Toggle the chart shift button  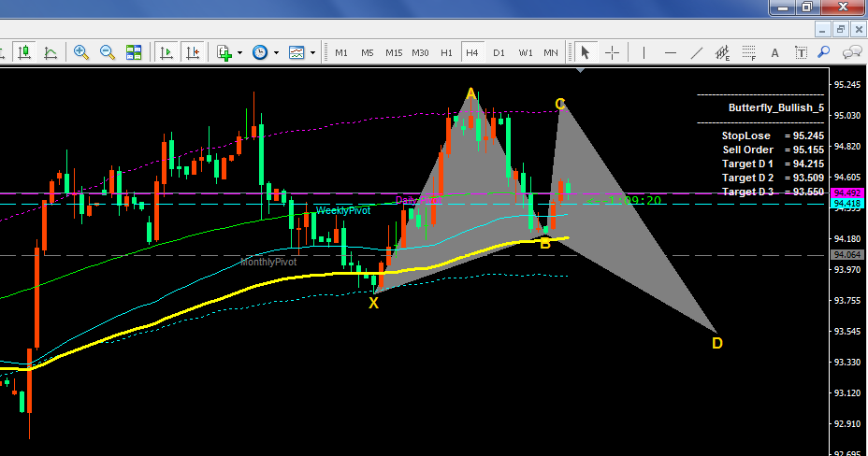pos(193,52)
